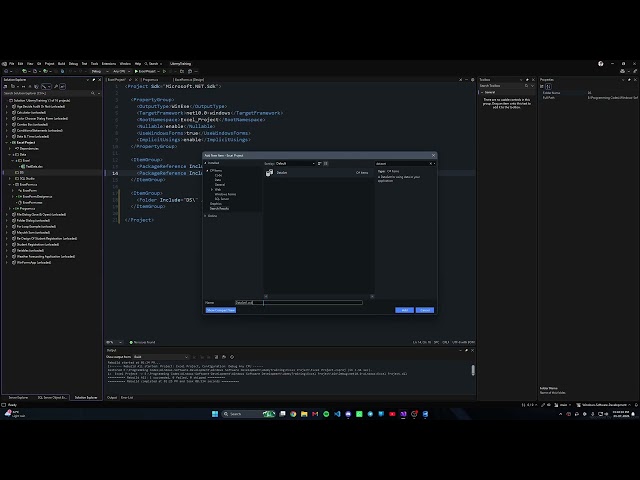Click Show Compact View button
This screenshot has height=480, width=640.
(221, 310)
